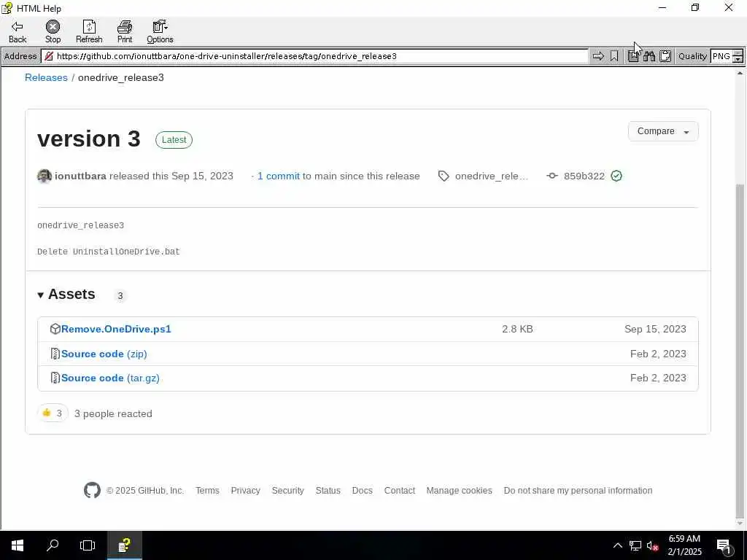
Task: Open the Releases breadcrumb link
Action: click(x=46, y=77)
